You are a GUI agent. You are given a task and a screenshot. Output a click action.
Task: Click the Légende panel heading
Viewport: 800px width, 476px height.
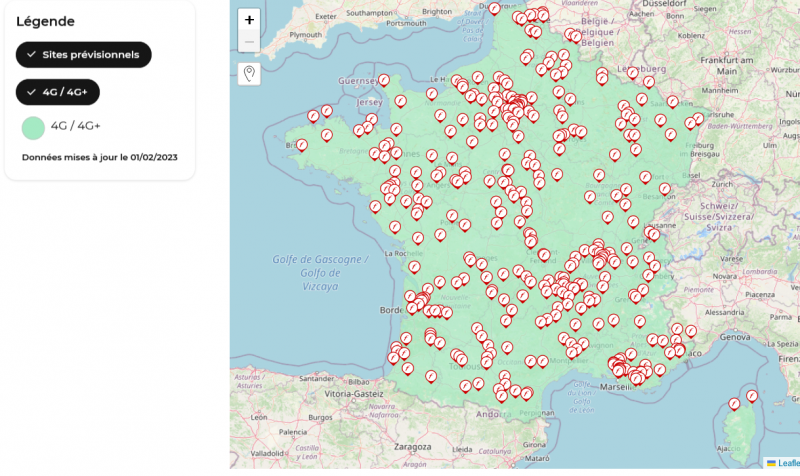tap(45, 21)
